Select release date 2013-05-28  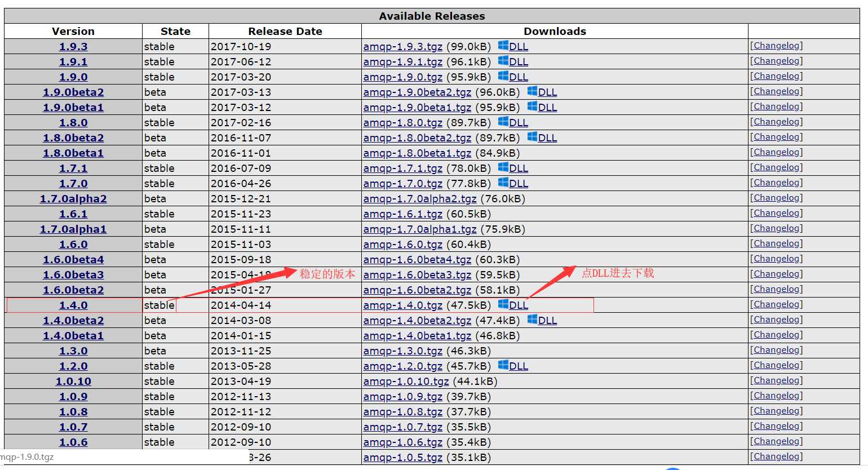tap(241, 366)
